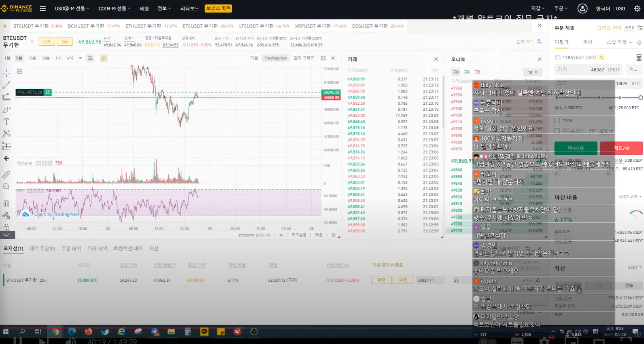644x344 pixels.
Task: Open the information menu dropdown
Action: tap(164, 8)
